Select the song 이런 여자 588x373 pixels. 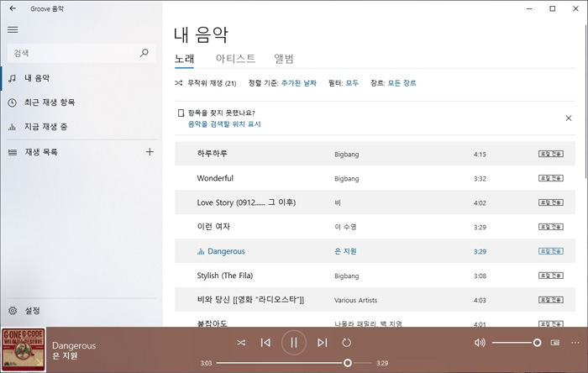click(213, 227)
